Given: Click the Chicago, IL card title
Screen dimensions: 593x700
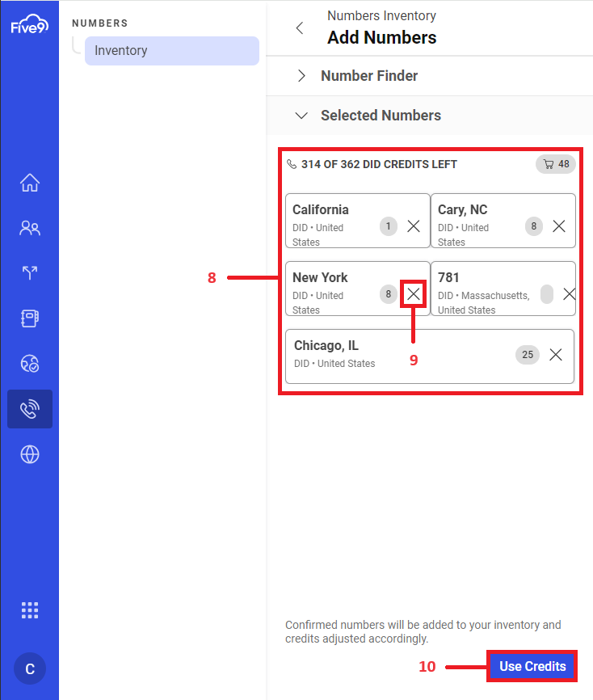Looking at the screenshot, I should pyautogui.click(x=326, y=345).
